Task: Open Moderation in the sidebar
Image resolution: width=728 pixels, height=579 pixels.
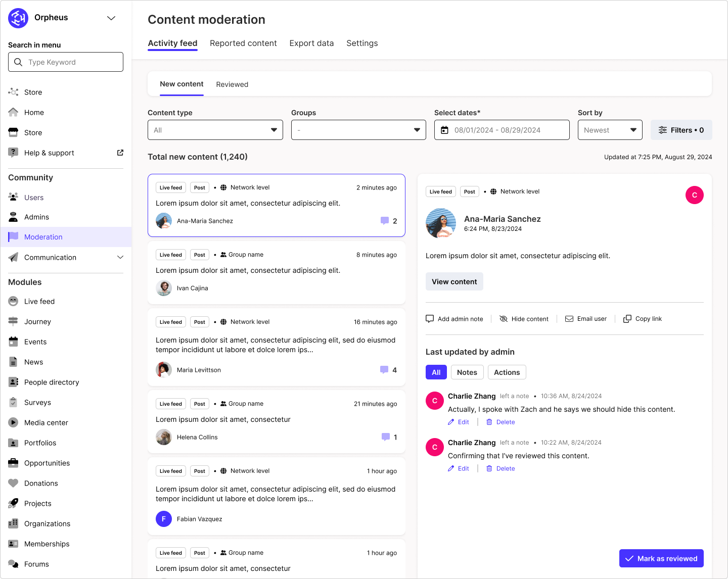Action: 66,237
